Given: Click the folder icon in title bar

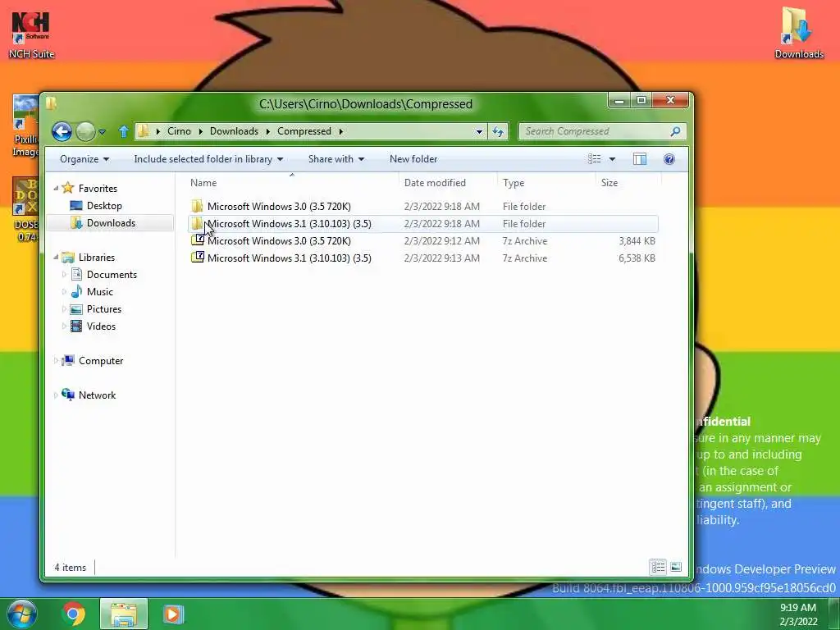Looking at the screenshot, I should click(52, 103).
